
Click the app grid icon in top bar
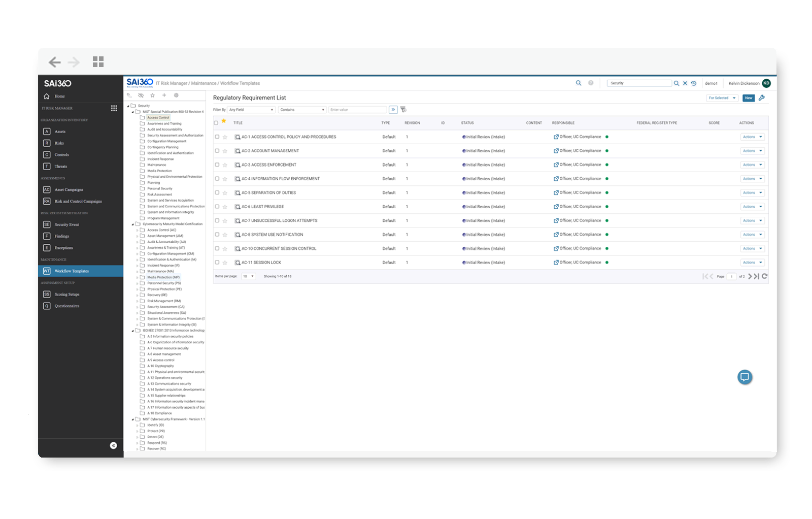pyautogui.click(x=98, y=62)
